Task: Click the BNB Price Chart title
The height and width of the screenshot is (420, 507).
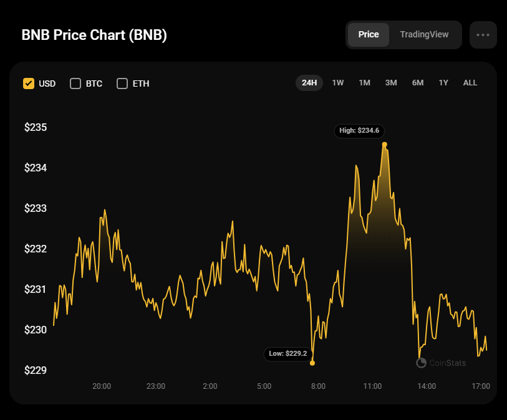Action: click(94, 35)
